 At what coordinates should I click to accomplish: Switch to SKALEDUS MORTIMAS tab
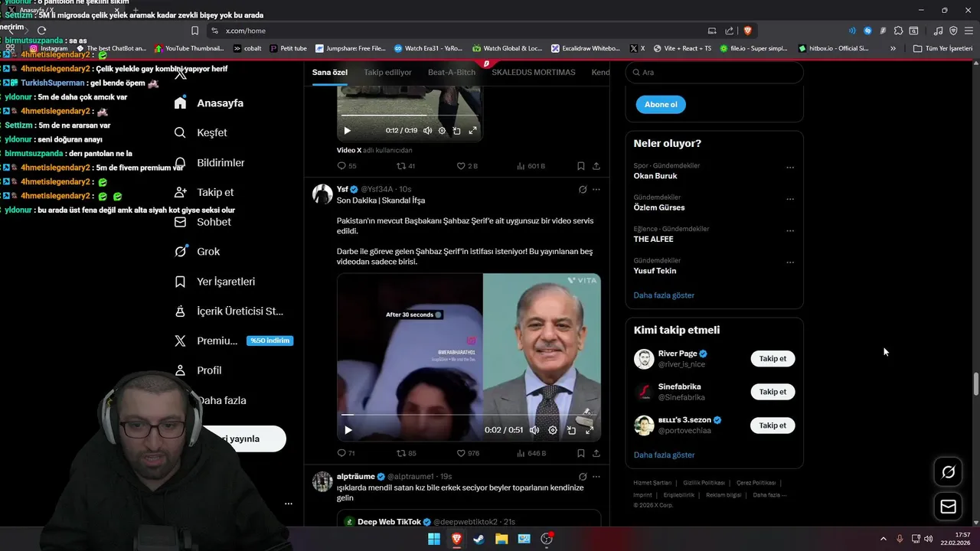coord(534,72)
